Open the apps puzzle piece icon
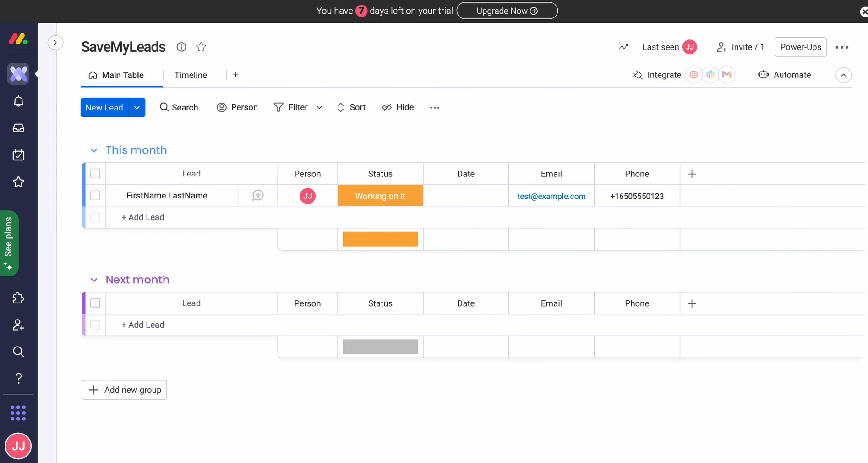Image resolution: width=868 pixels, height=463 pixels. (x=18, y=298)
